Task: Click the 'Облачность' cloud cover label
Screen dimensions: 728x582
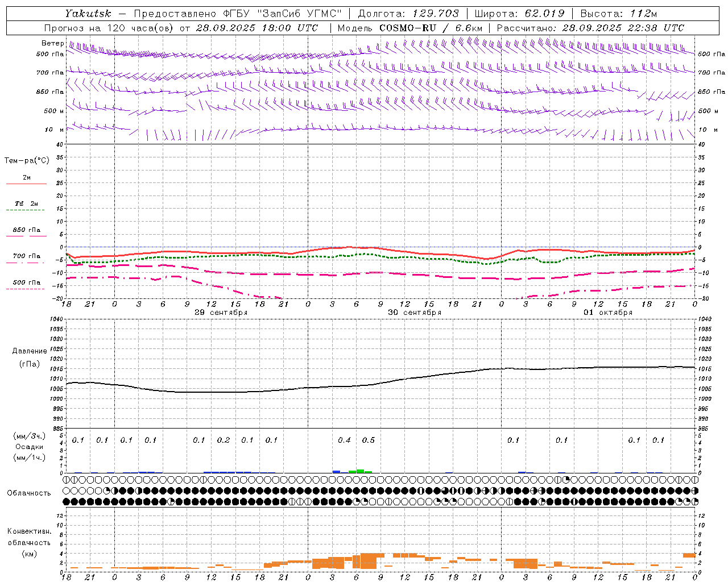Action: click(29, 493)
